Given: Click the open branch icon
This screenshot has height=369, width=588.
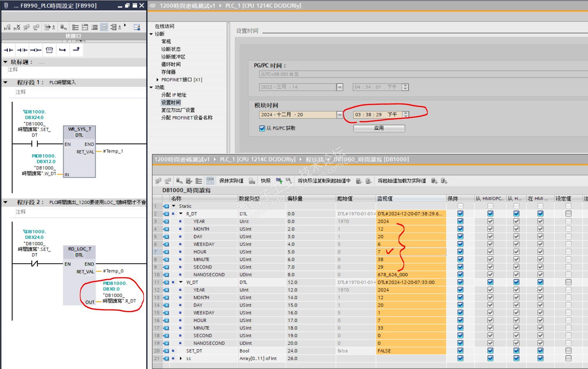Looking at the screenshot, I should (63, 50).
